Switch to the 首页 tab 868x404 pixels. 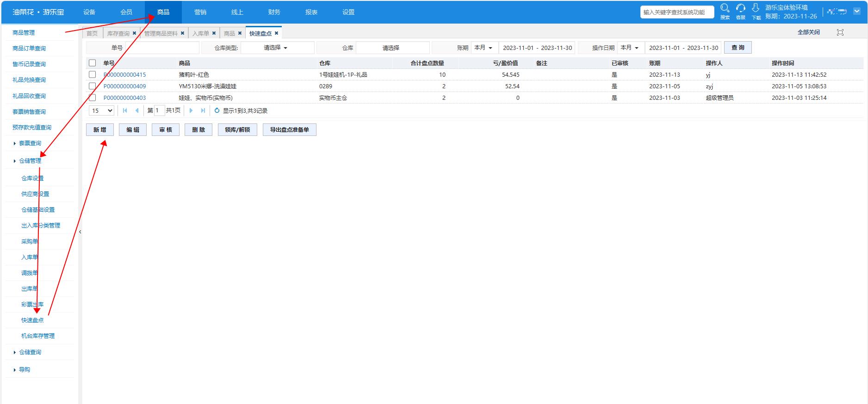pos(92,33)
